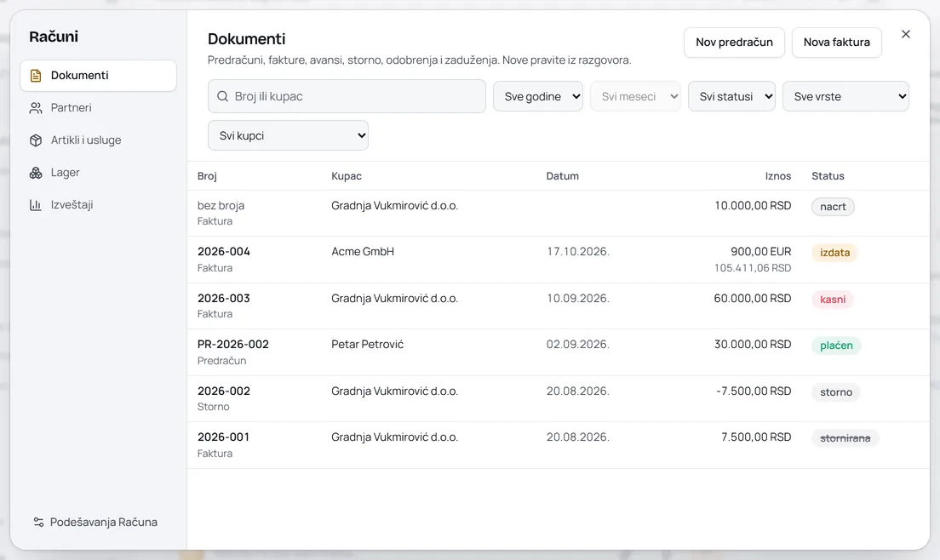This screenshot has height=560, width=940.
Task: Open the Artikli i usluge section
Action: (98, 140)
